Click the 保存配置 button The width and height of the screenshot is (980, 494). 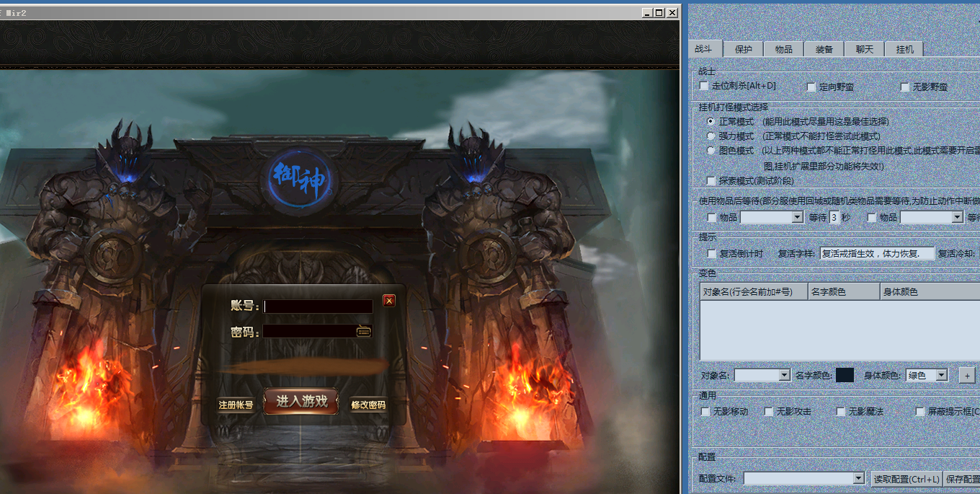click(962, 479)
